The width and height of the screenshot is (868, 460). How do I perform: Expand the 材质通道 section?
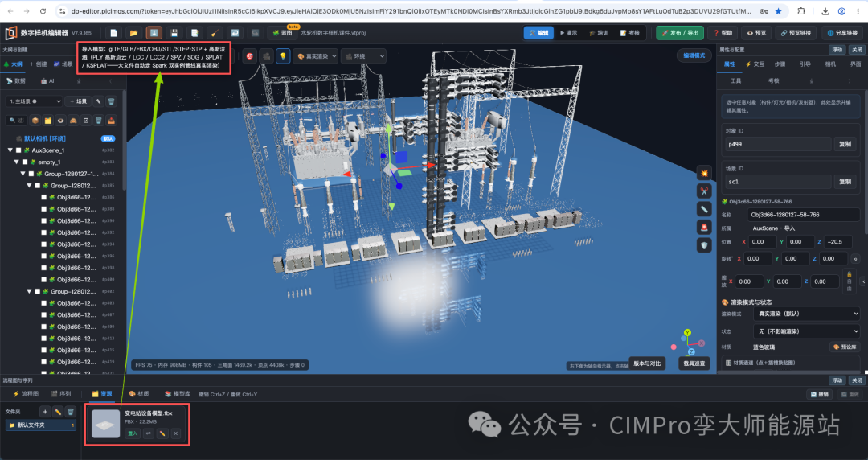[x=792, y=363]
